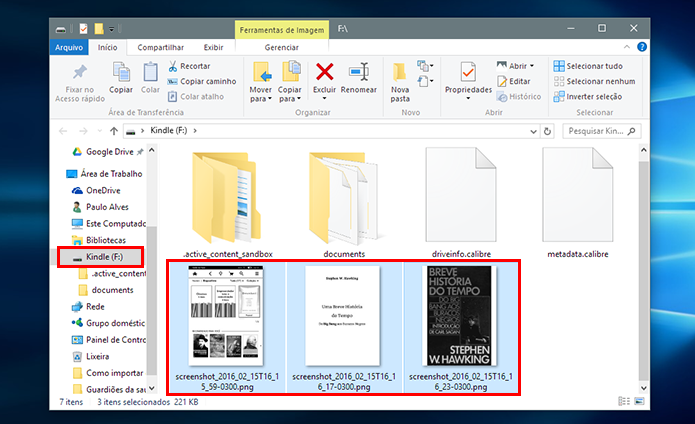Open the help question mark icon

[x=642, y=47]
